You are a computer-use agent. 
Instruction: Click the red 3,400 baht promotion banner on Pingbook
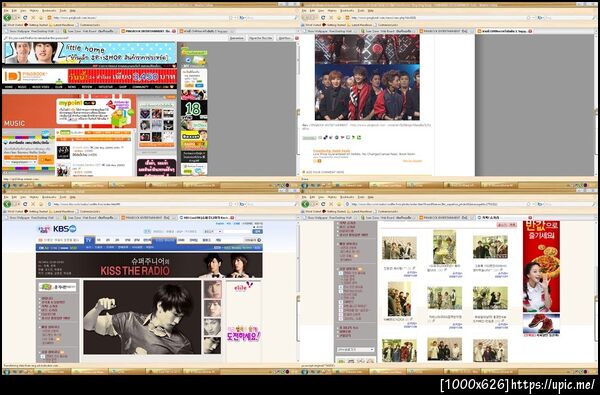point(122,76)
